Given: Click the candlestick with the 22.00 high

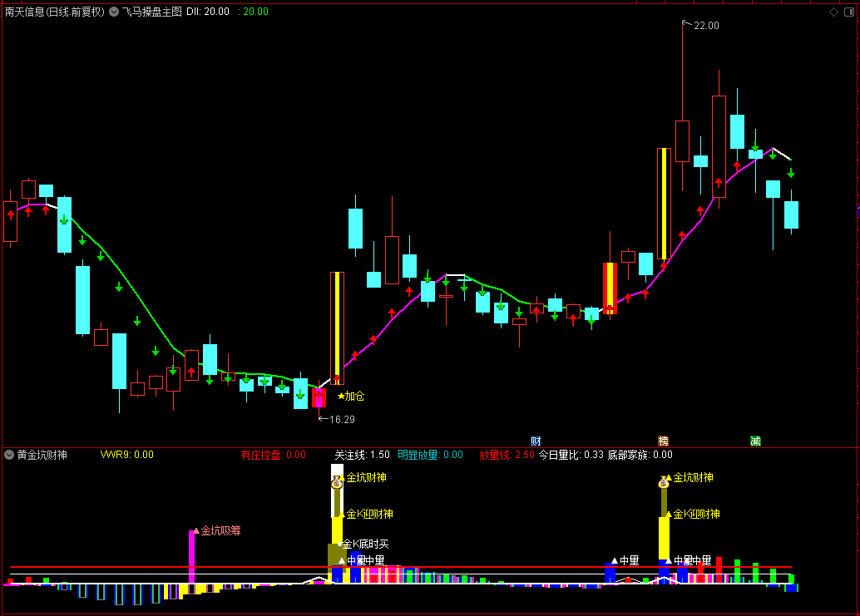Looking at the screenshot, I should click(682, 141).
